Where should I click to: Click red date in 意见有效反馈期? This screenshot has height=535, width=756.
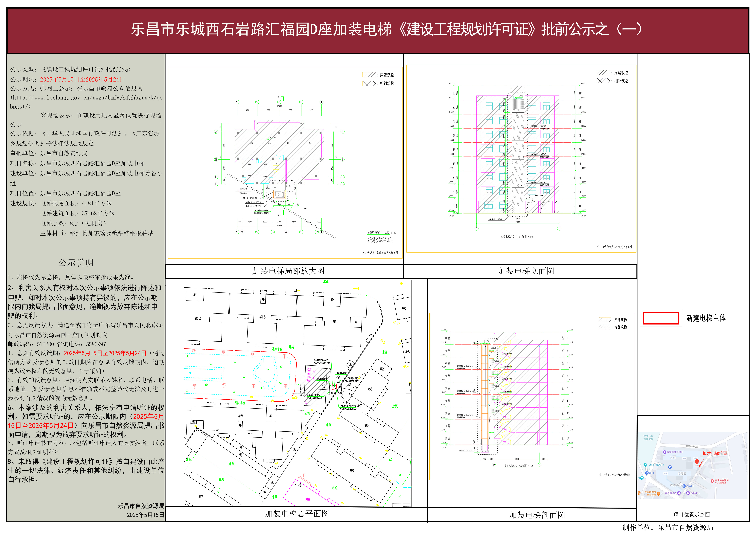click(x=105, y=353)
